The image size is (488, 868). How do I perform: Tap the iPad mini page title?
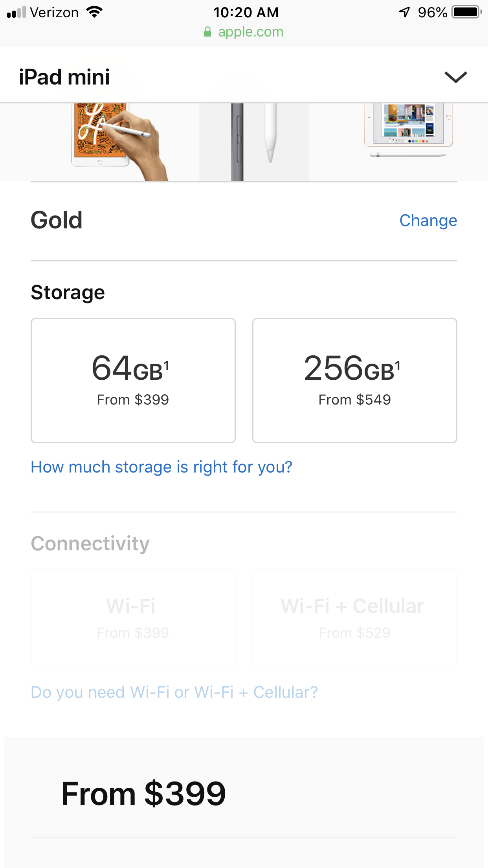(x=64, y=77)
